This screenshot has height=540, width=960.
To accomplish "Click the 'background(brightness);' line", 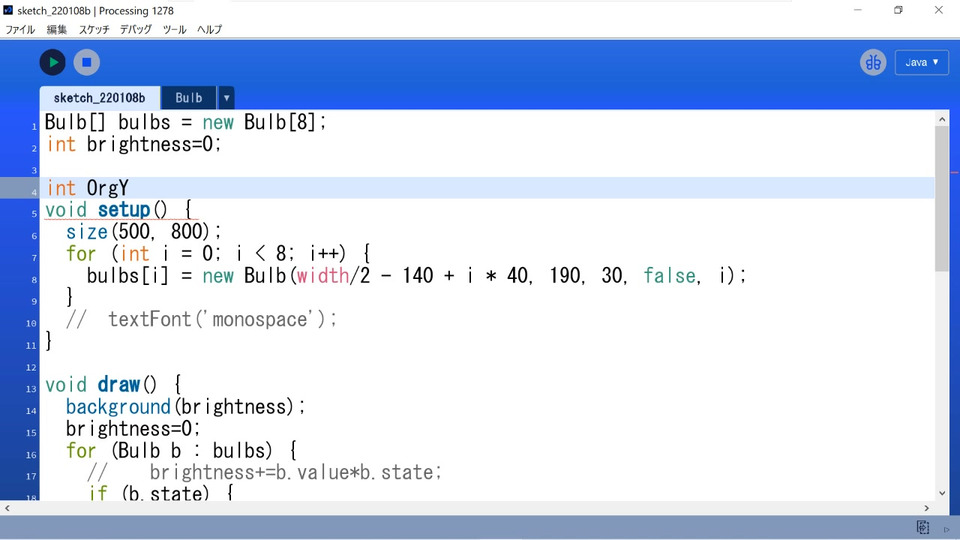I will (x=186, y=407).
